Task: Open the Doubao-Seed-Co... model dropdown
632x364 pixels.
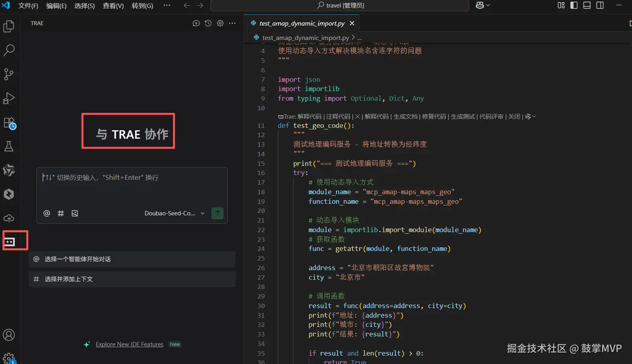Action: (174, 213)
